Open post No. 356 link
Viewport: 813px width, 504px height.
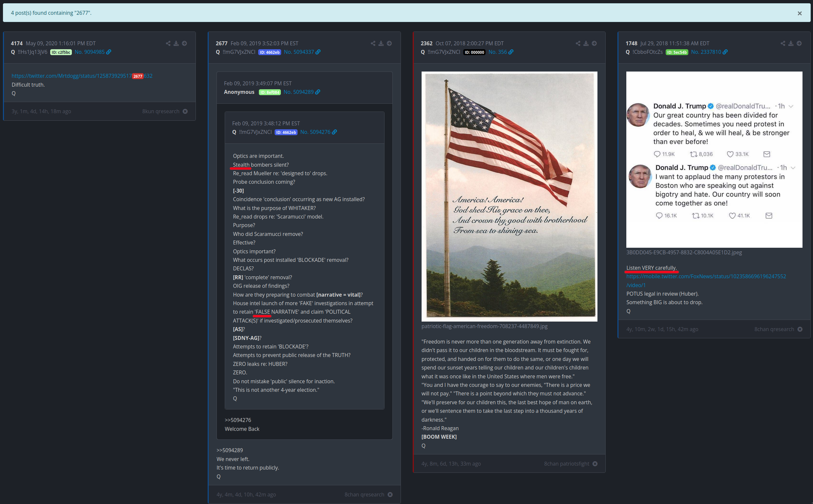[497, 52]
